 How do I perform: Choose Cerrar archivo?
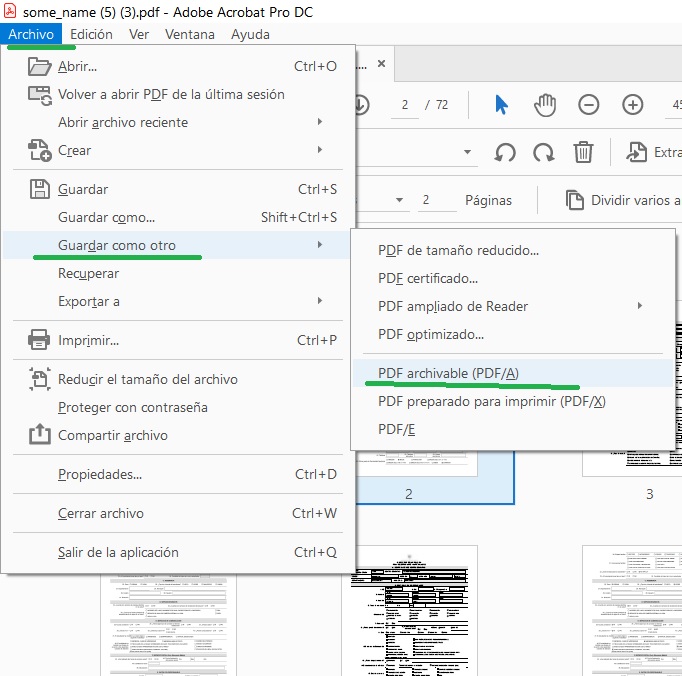(178, 513)
